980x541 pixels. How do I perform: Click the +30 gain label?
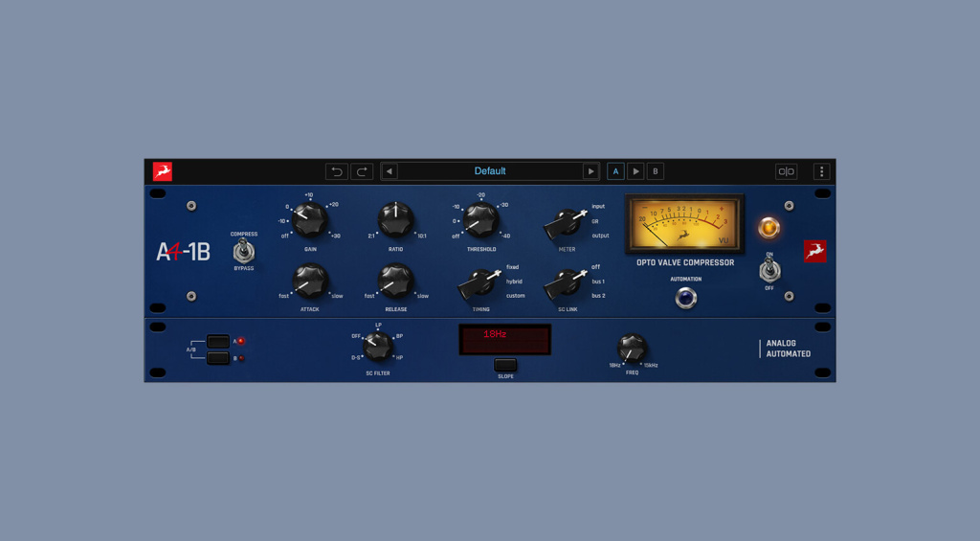point(336,237)
